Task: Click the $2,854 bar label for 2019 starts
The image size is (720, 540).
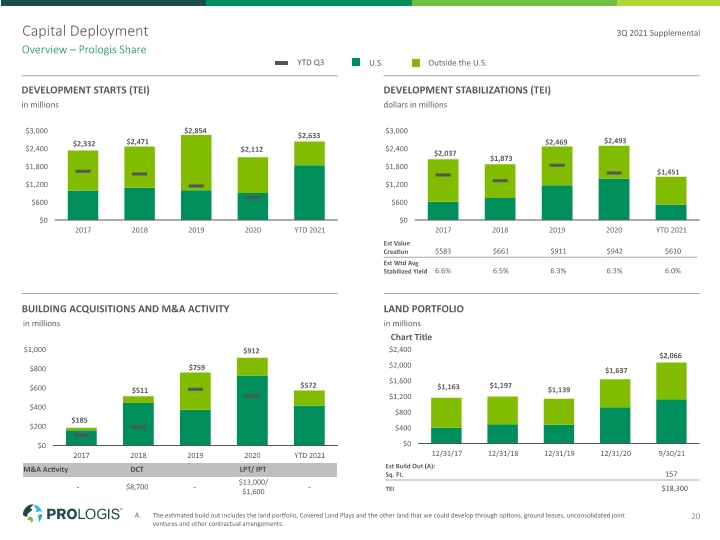Action: (x=195, y=130)
